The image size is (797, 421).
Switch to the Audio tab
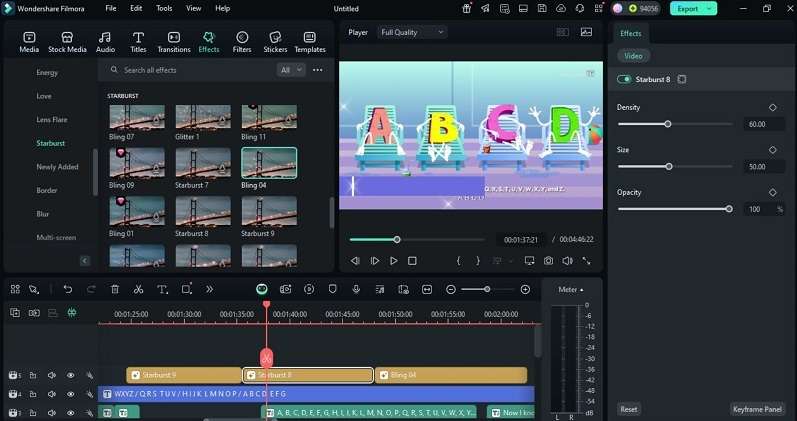click(105, 42)
